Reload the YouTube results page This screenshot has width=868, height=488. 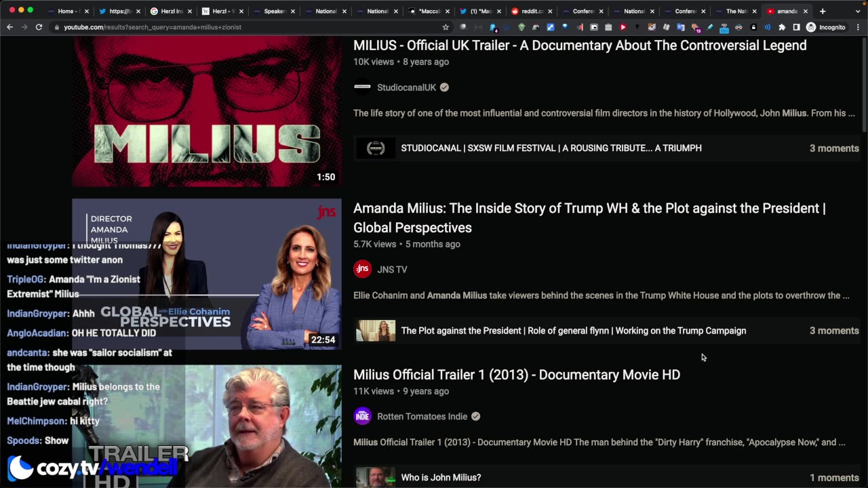point(39,27)
